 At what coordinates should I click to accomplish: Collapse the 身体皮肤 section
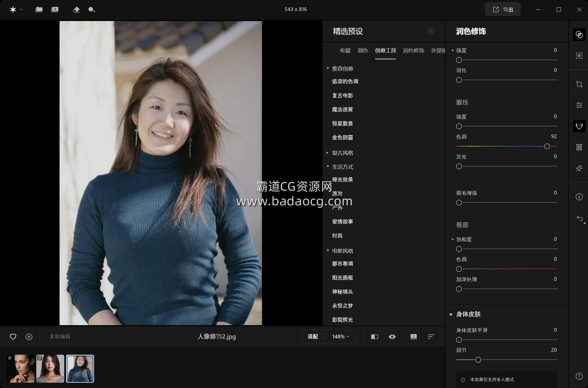point(451,314)
